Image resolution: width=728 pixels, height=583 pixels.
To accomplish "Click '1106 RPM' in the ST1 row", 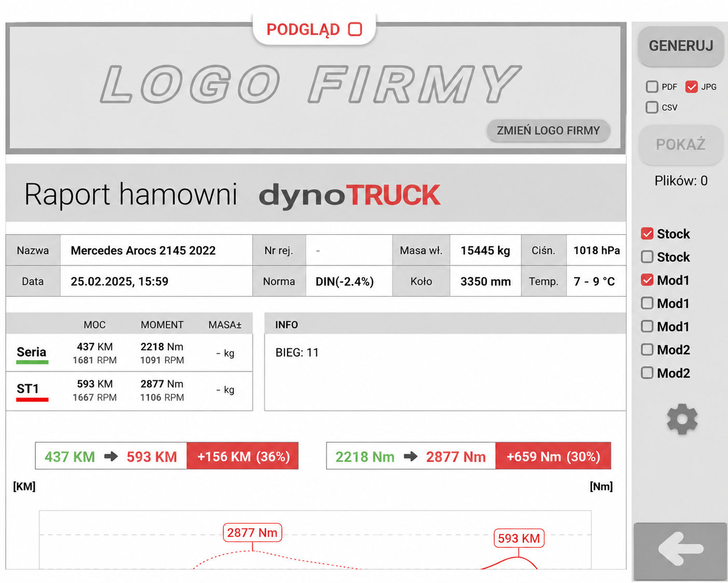I will [x=162, y=398].
